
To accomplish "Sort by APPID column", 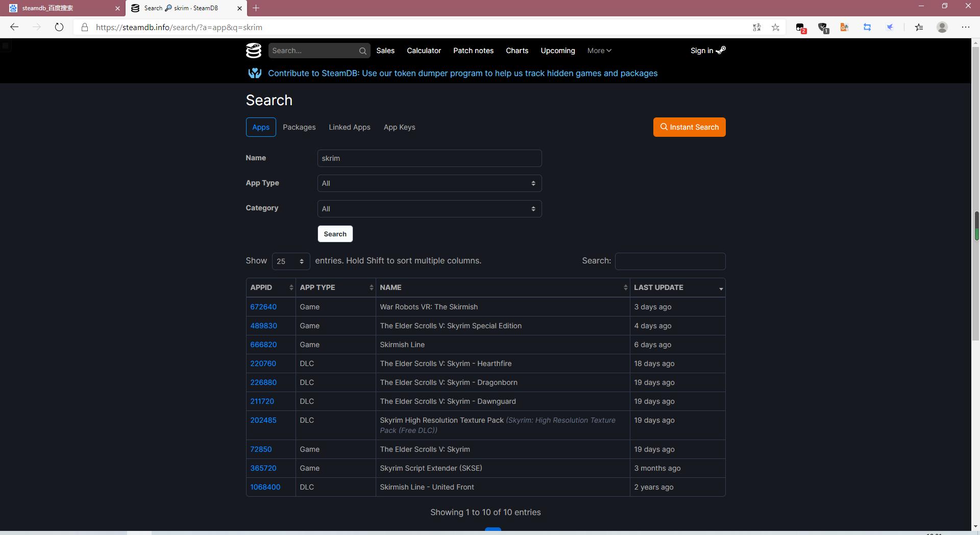I will pos(271,287).
